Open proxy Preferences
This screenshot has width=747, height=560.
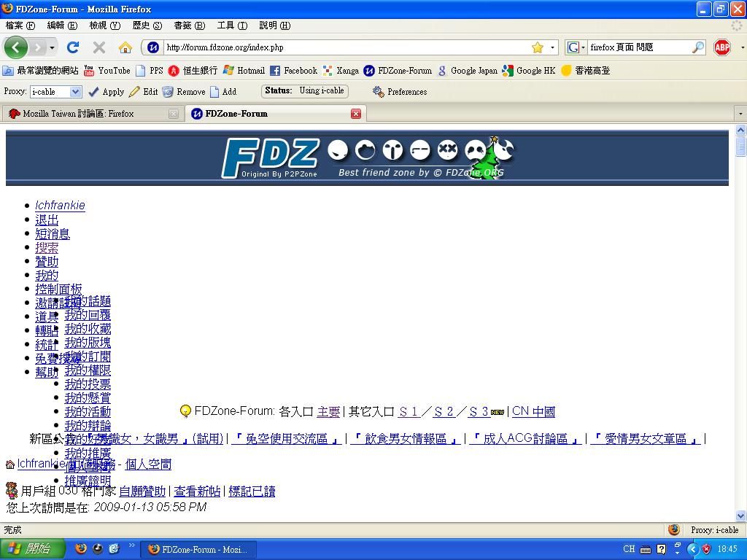coord(400,91)
